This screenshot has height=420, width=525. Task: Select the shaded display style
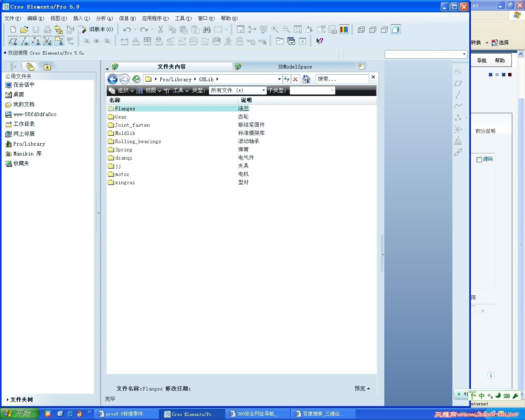(x=396, y=30)
